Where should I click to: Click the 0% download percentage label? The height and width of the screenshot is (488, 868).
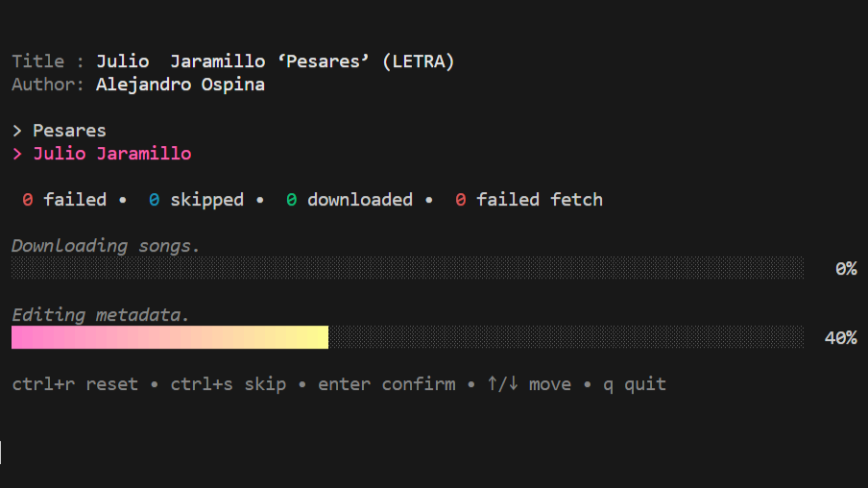pos(845,269)
